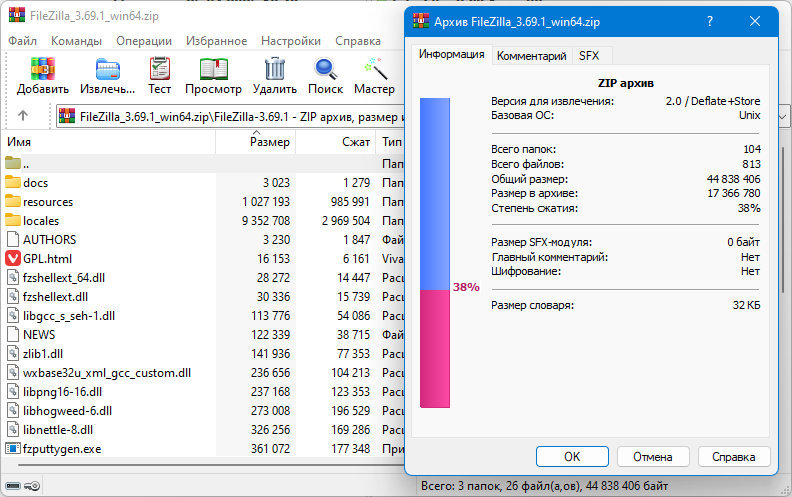
Task: Click the zlib1.dll file icon
Action: (13, 353)
